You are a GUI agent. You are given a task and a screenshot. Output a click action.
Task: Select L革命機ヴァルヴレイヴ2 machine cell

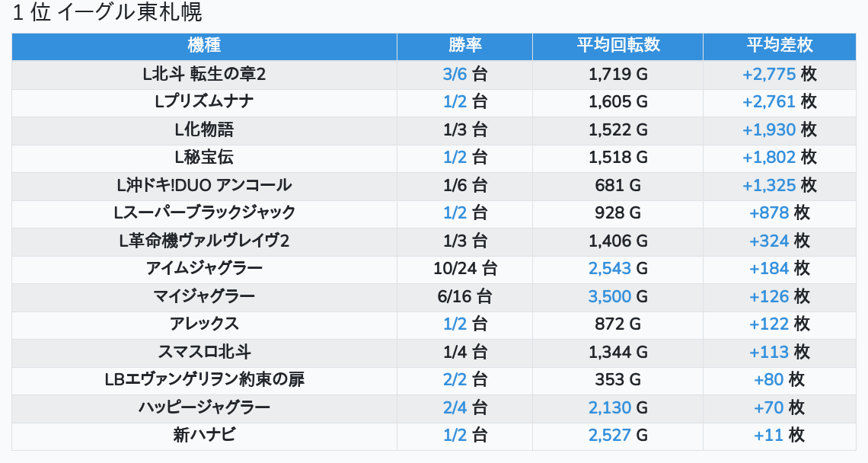click(x=204, y=241)
